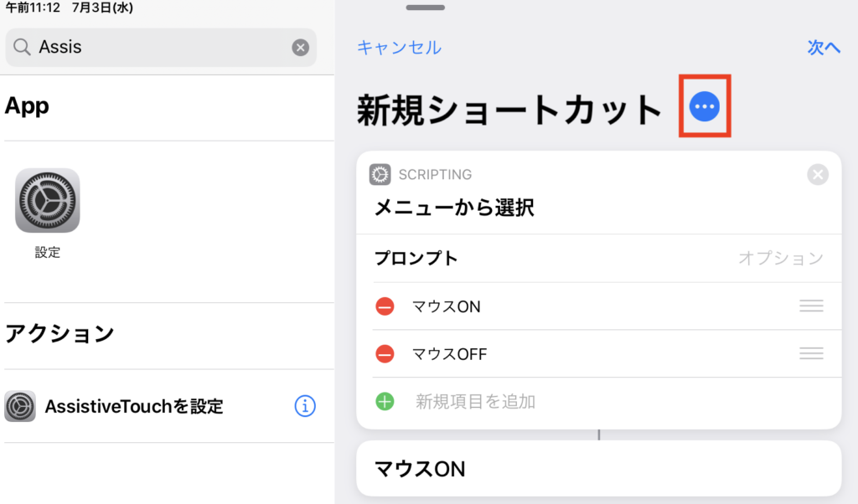The width and height of the screenshot is (858, 504).
Task: Show info for AssistiveTouch action
Action: tap(305, 407)
